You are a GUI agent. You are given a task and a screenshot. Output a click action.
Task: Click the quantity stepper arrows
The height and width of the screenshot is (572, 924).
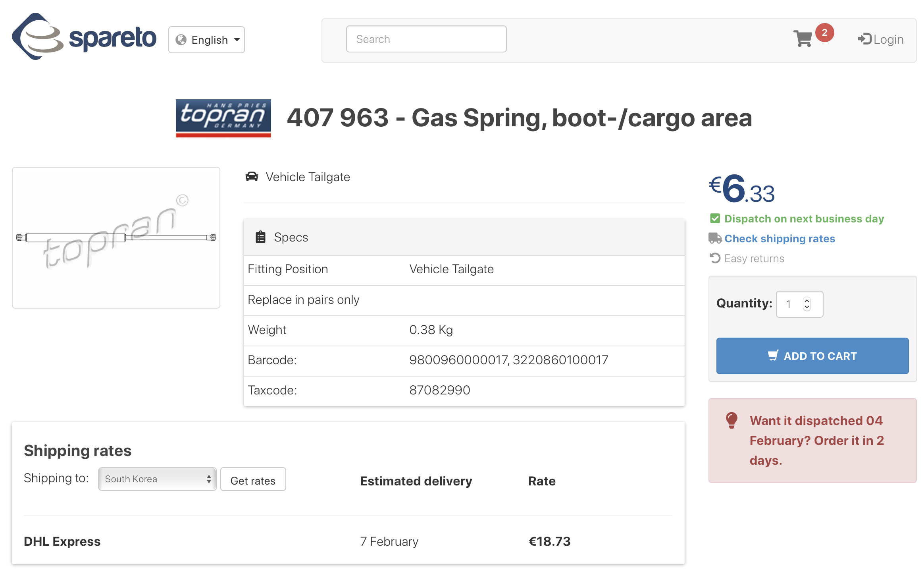coord(807,304)
